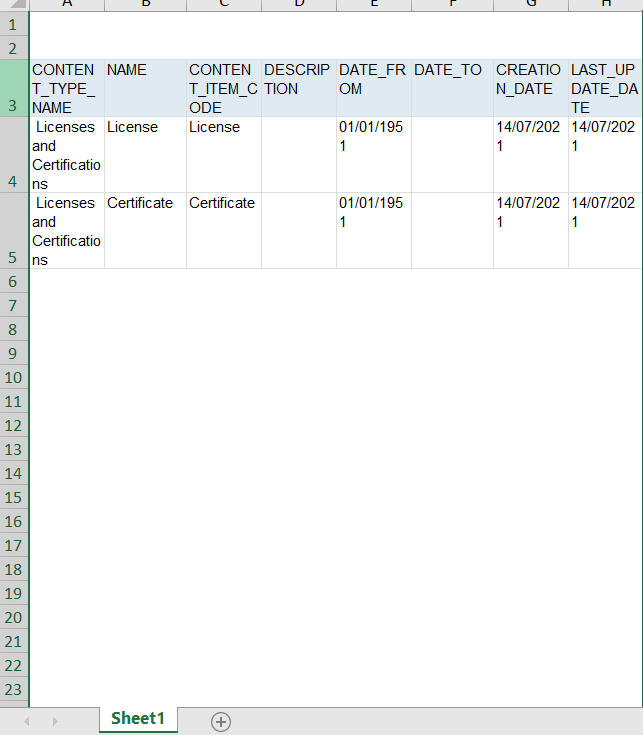This screenshot has width=643, height=735.
Task: Select column H header
Action: (x=606, y=5)
